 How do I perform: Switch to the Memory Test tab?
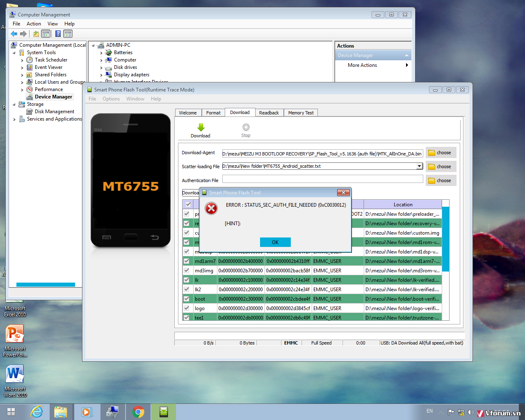point(301,113)
